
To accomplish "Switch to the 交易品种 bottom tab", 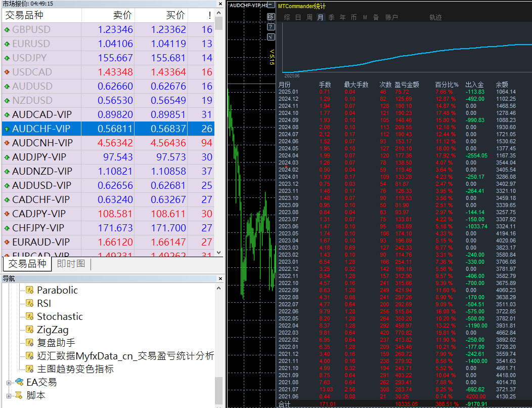I will click(27, 264).
